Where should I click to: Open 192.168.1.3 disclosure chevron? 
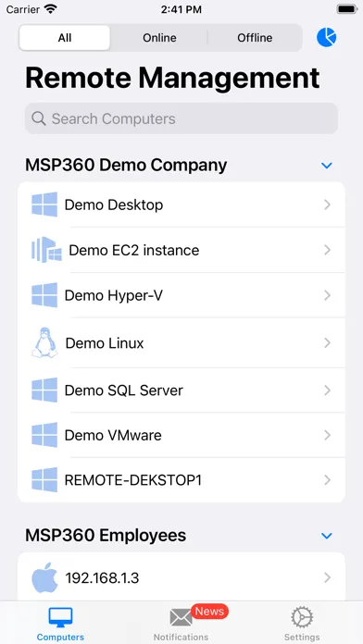click(x=327, y=578)
